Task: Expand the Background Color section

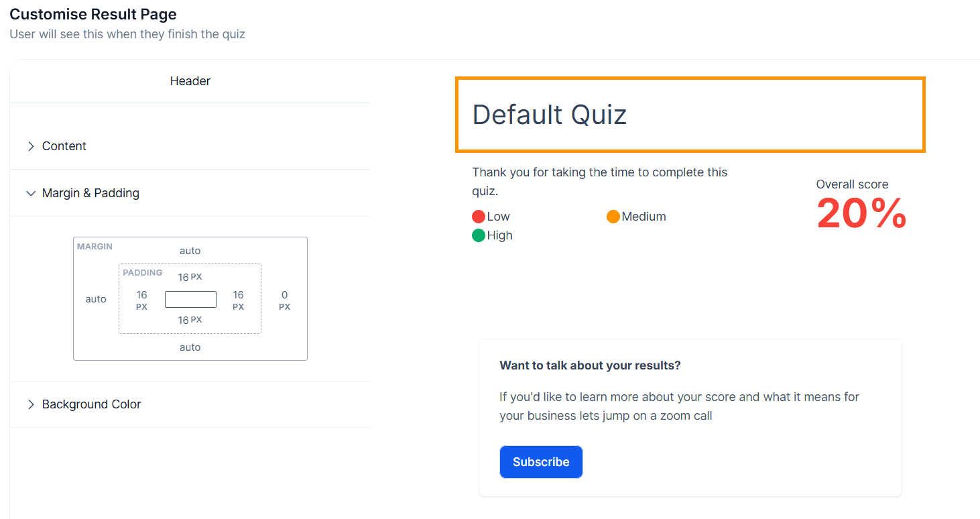Action: 31,404
